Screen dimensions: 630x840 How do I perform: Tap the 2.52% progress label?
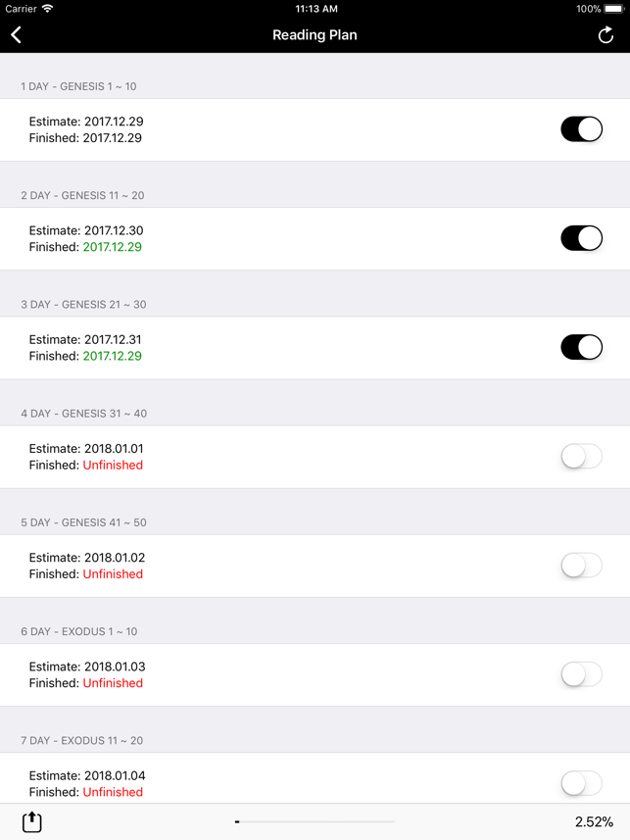pos(594,821)
